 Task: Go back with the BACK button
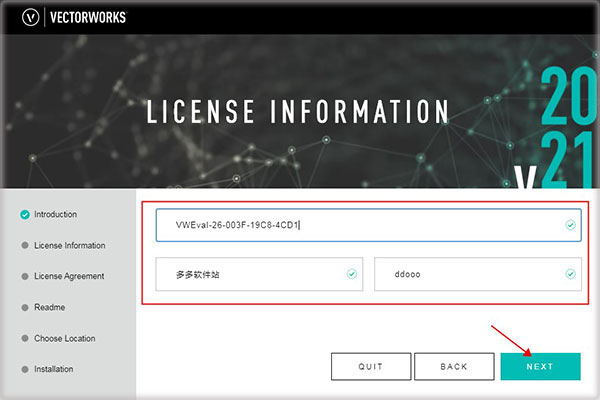coord(454,366)
